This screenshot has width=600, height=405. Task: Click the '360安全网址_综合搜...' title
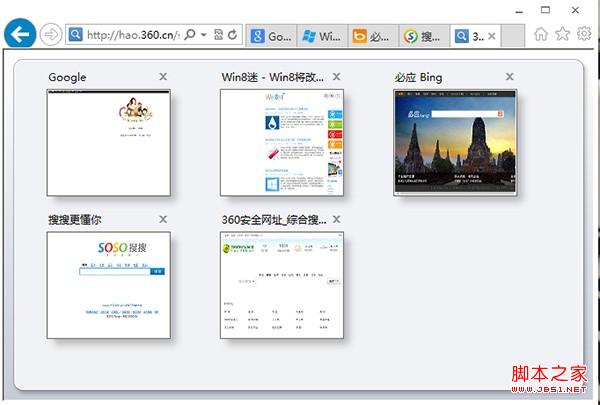click(274, 220)
